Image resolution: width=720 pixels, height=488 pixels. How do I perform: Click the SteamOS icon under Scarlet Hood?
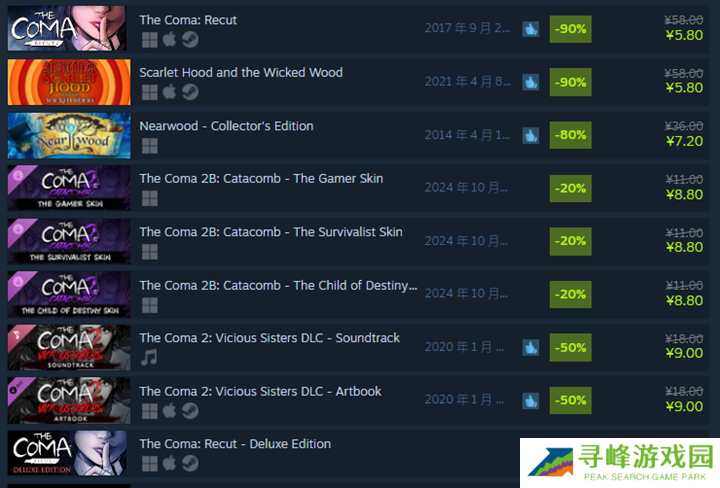pos(190,92)
